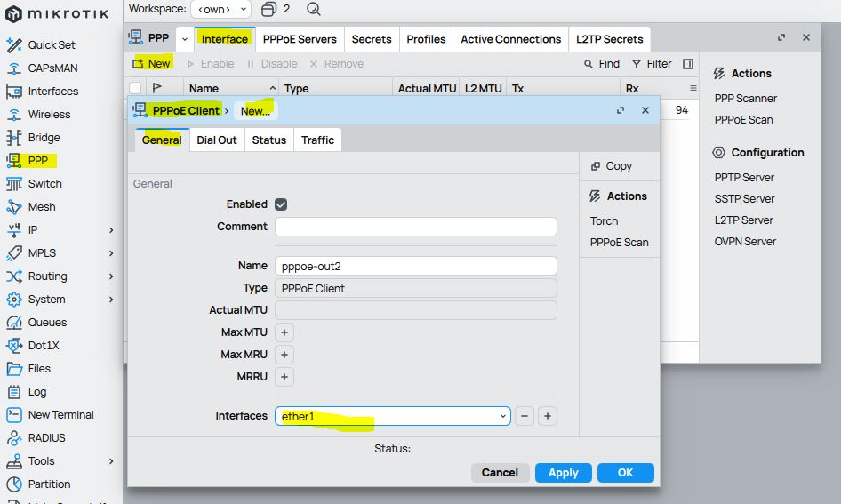Open the Queues section

[47, 323]
